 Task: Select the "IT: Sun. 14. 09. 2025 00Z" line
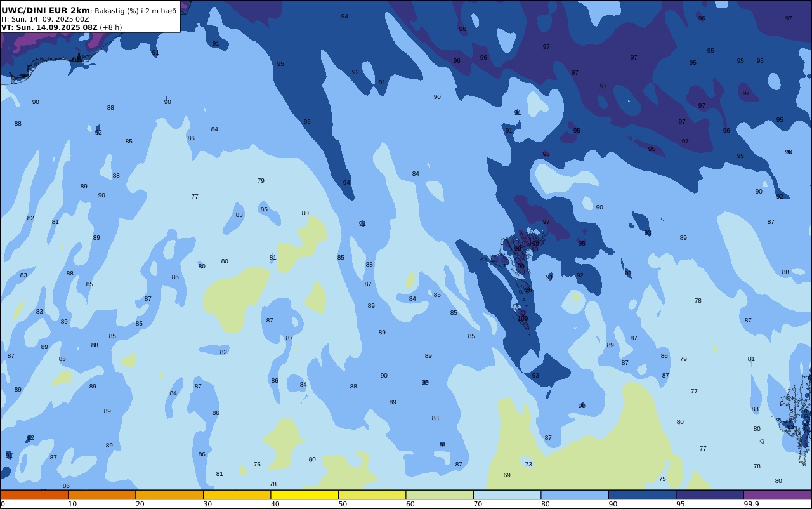[45, 19]
